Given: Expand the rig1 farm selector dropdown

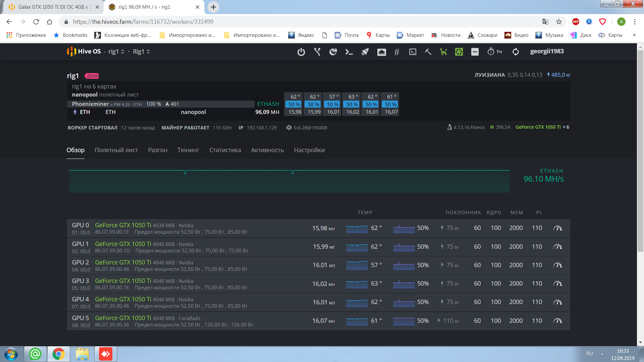Looking at the screenshot, I should coord(116,52).
